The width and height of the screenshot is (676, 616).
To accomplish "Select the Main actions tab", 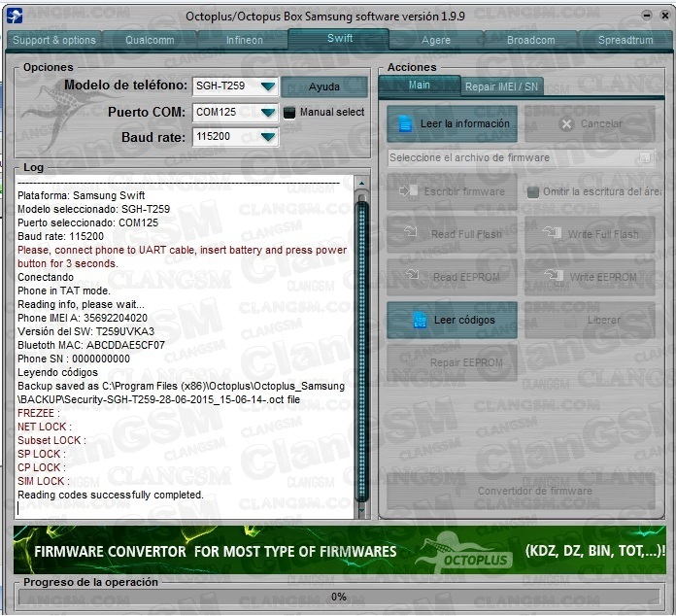I will coord(419,85).
